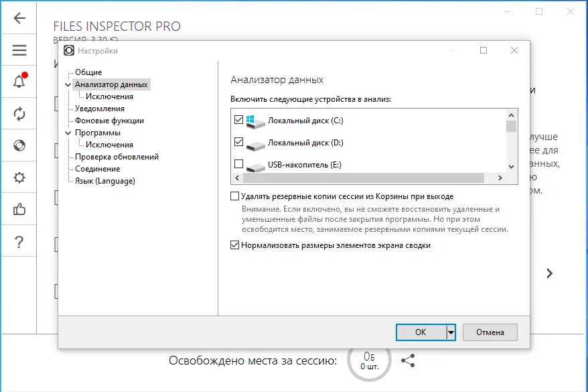
Task: Collapse Программы tree node
Action: (68, 133)
